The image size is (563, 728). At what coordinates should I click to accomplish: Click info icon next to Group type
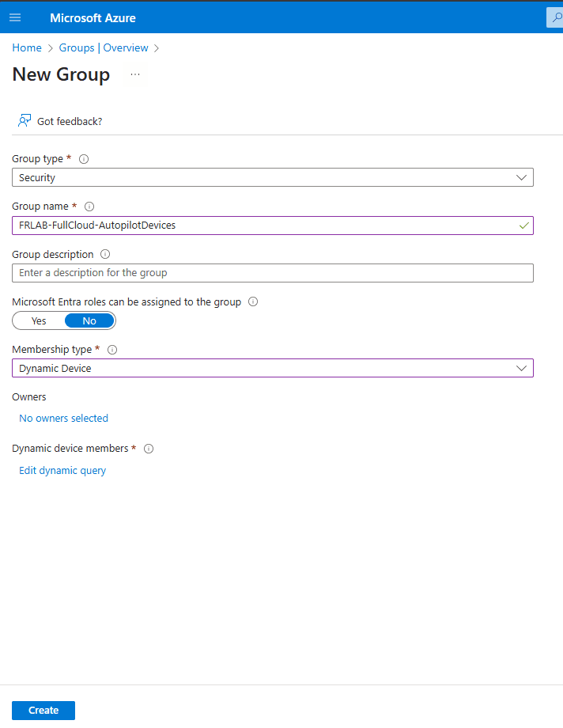pos(84,159)
